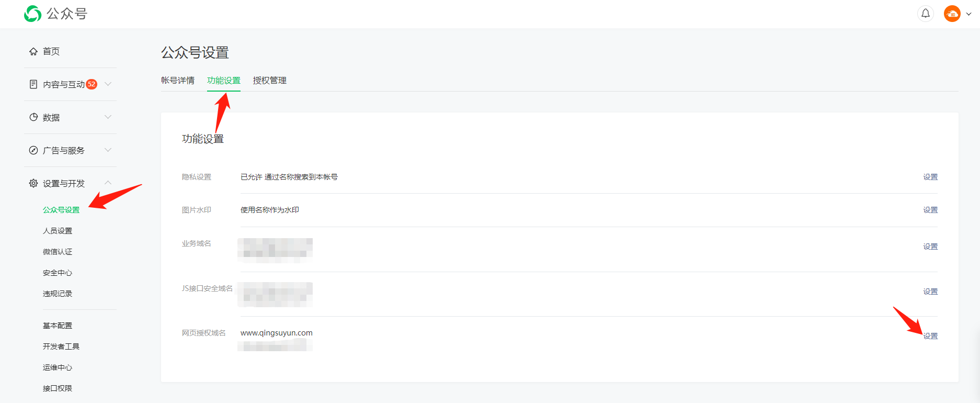Click the WeChat 公众号 logo icon
This screenshot has width=980, height=403.
33,14
